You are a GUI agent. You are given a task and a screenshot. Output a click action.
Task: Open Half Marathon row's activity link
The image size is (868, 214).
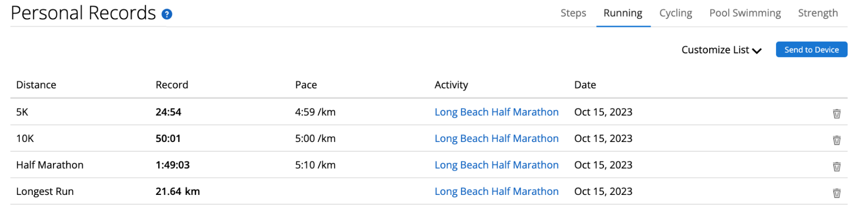point(497,165)
